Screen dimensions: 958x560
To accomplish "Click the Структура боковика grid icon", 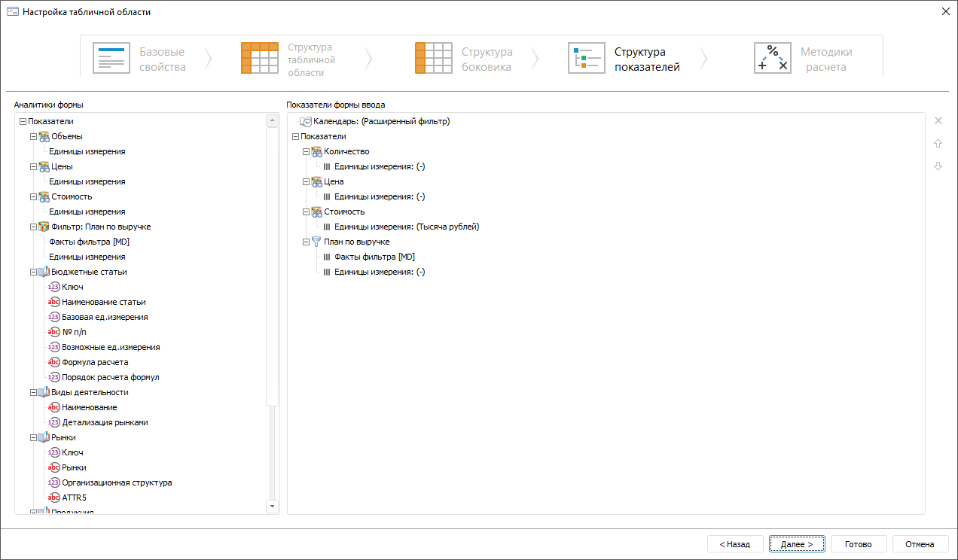I will (434, 58).
